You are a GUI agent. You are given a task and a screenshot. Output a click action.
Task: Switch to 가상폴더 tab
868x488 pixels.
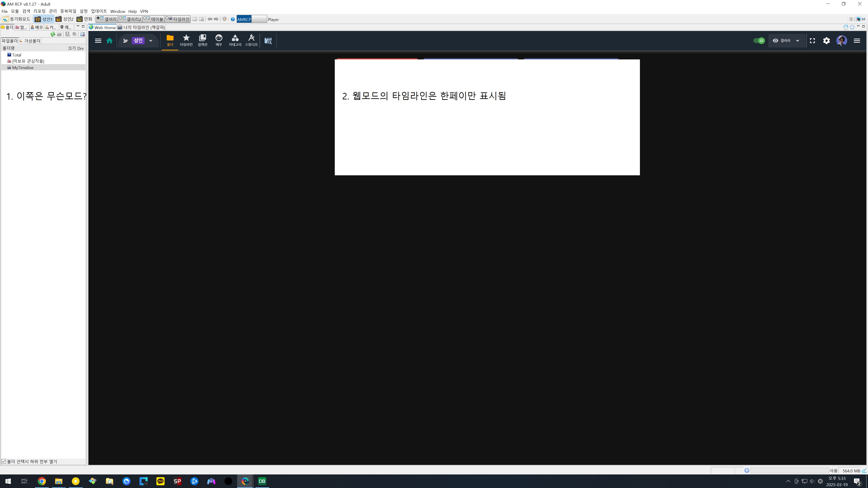pyautogui.click(x=30, y=41)
